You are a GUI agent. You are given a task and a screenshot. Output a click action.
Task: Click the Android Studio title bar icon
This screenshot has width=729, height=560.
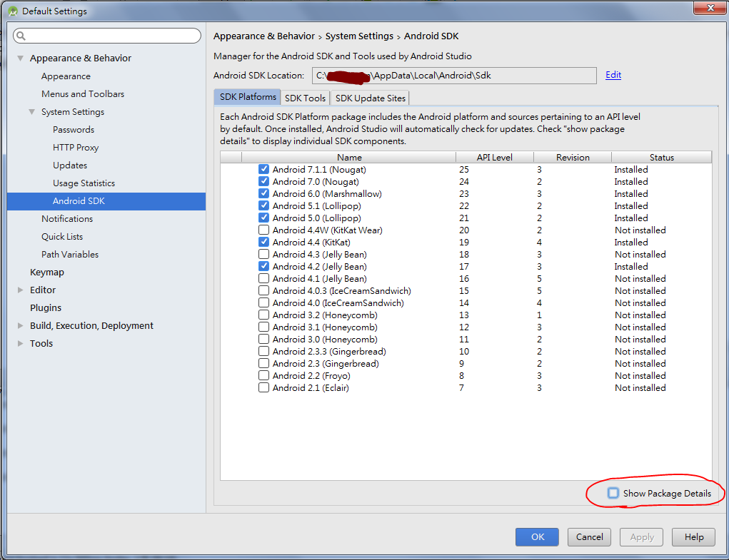pyautogui.click(x=13, y=11)
